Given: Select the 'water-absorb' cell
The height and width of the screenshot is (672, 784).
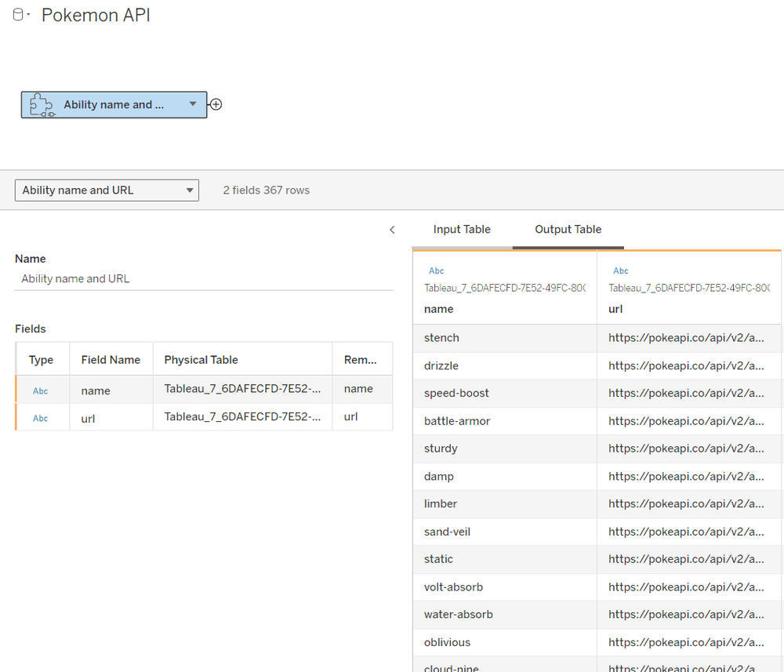Looking at the screenshot, I should click(x=504, y=615).
